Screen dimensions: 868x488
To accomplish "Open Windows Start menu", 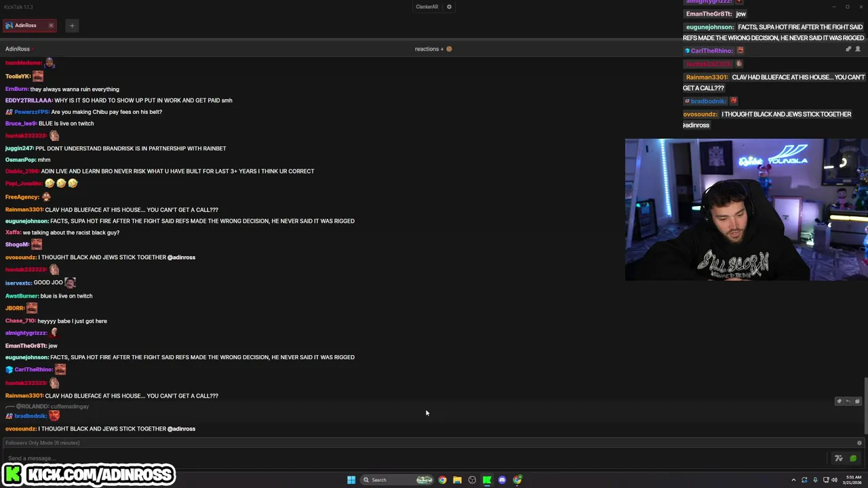I will click(x=351, y=480).
